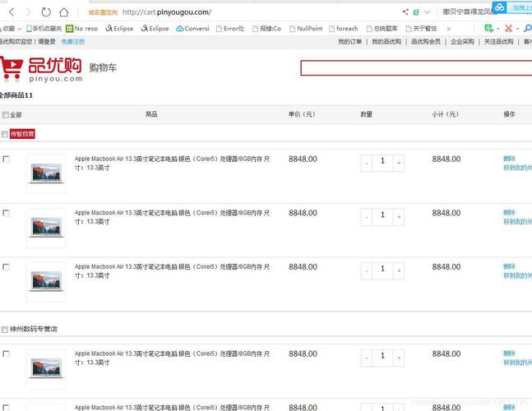
Task: Click quantity field of second 传智自营 item
Action: pos(382,217)
